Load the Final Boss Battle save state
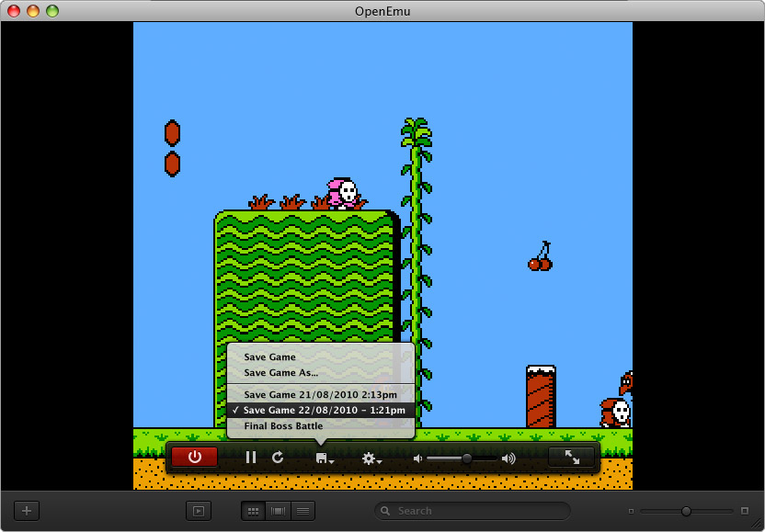This screenshot has width=765, height=532. click(x=321, y=425)
